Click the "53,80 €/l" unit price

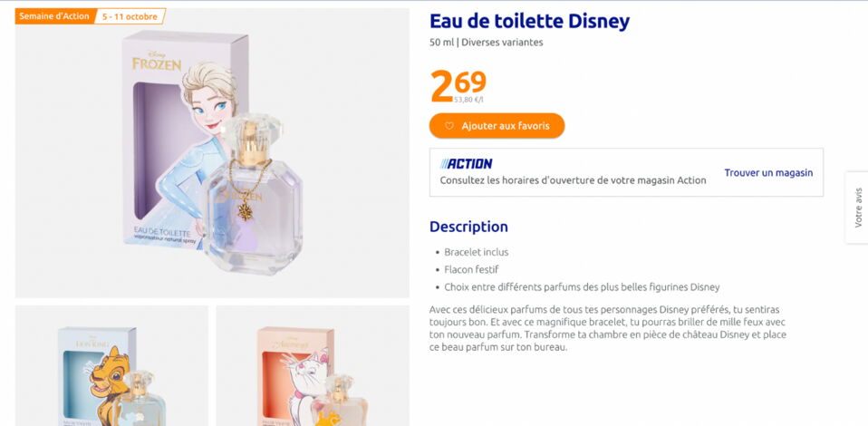point(468,100)
